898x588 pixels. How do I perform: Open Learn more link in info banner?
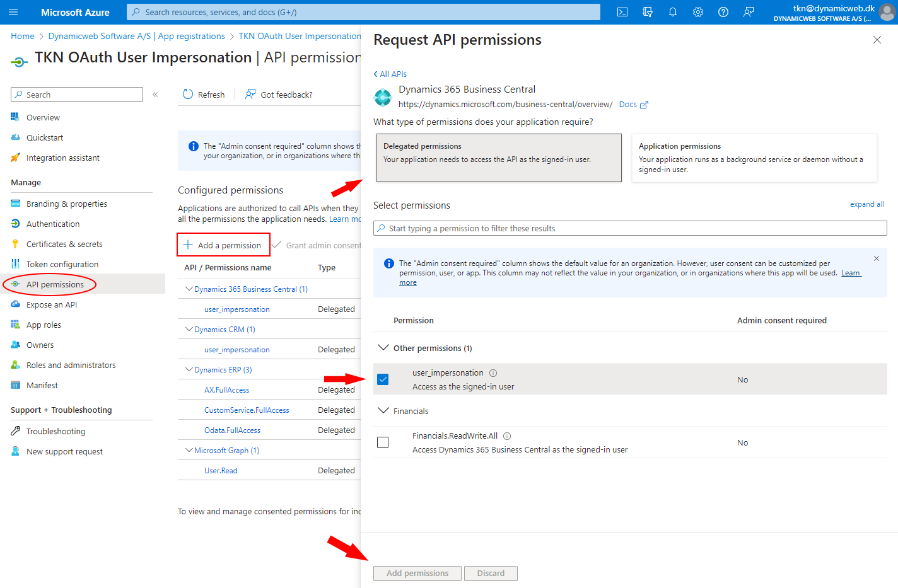coord(851,273)
